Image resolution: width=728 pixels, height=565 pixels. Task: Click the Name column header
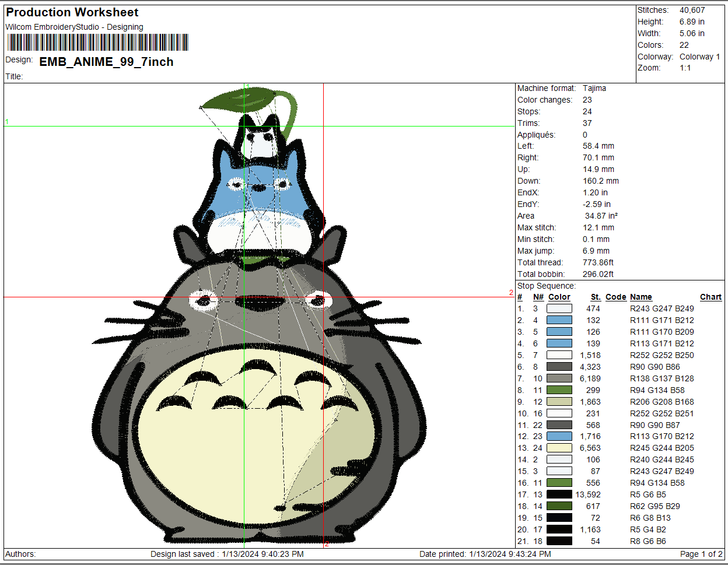[x=640, y=297]
